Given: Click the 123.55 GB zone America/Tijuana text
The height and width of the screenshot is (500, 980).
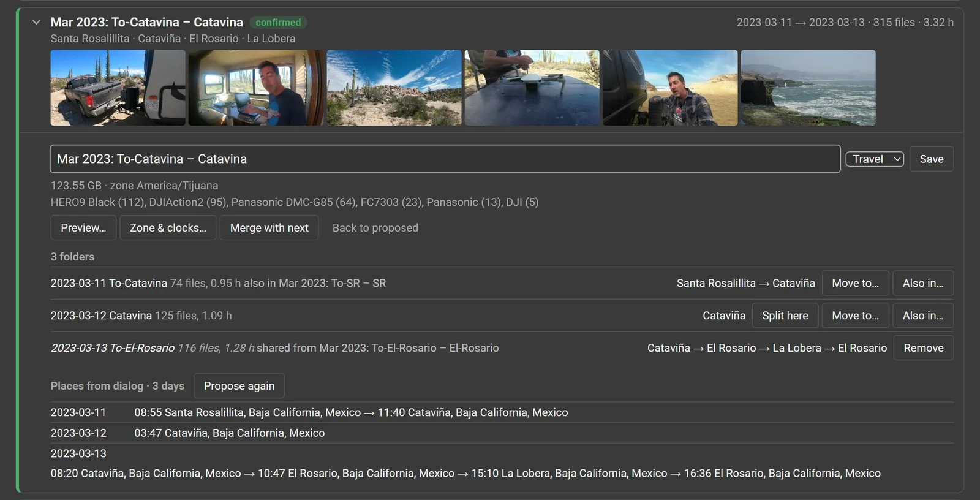Looking at the screenshot, I should pos(134,186).
